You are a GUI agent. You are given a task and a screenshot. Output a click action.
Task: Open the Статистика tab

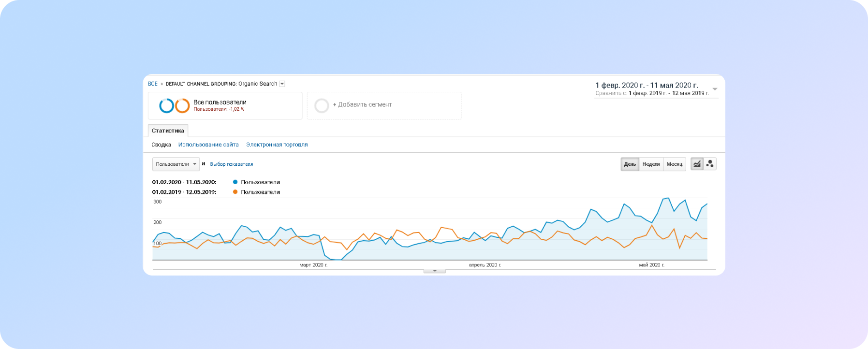coord(168,131)
